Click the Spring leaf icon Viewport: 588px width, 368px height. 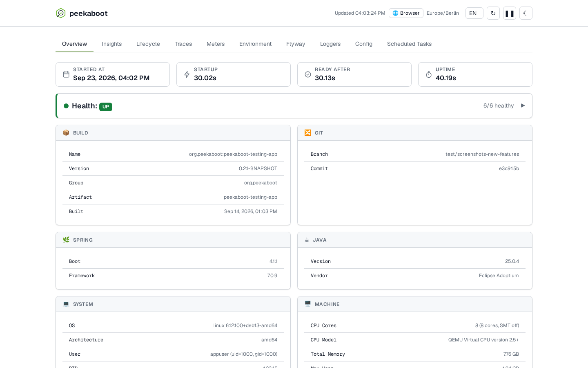[66, 240]
